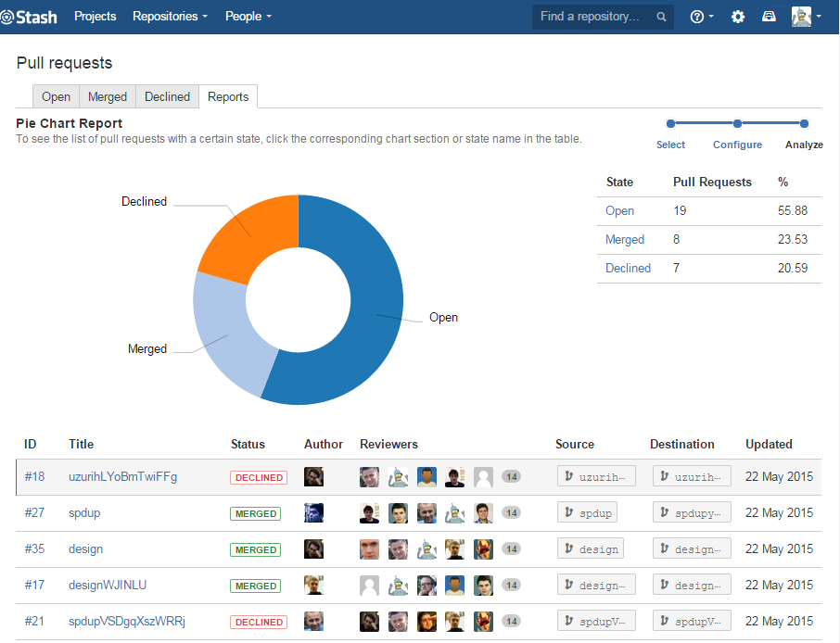Open the Projects menu item

tap(95, 17)
